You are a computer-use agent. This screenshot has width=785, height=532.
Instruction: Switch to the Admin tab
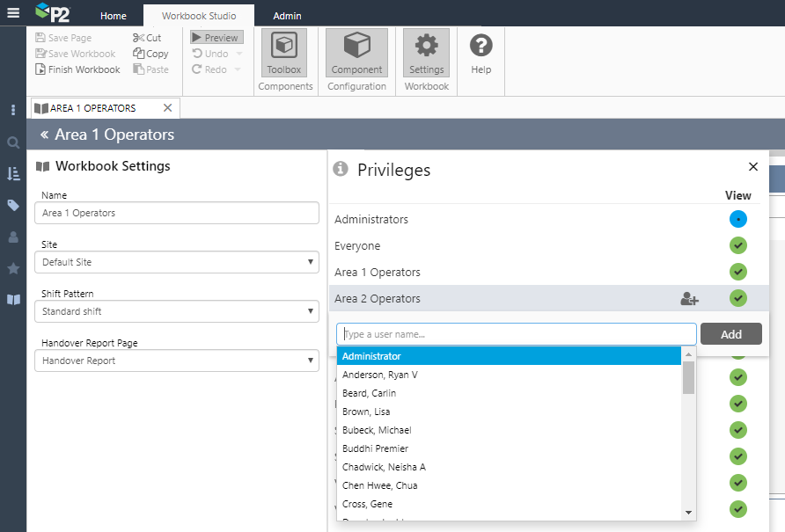(x=287, y=16)
